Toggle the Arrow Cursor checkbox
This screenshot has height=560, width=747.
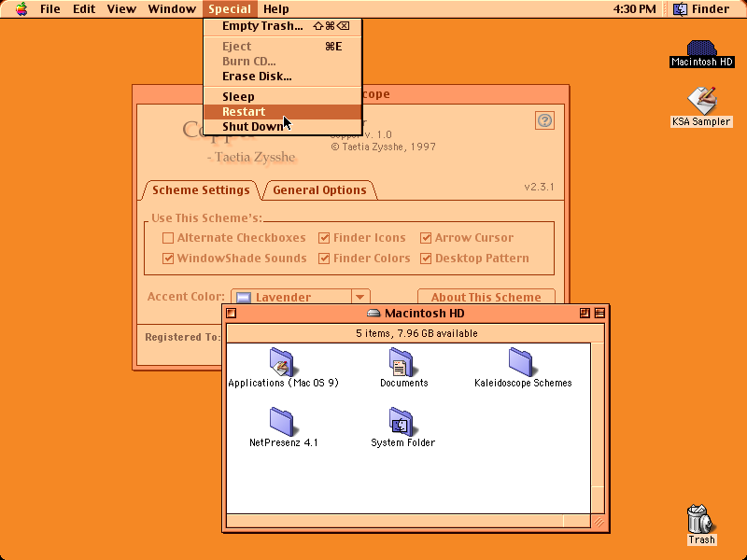(426, 238)
